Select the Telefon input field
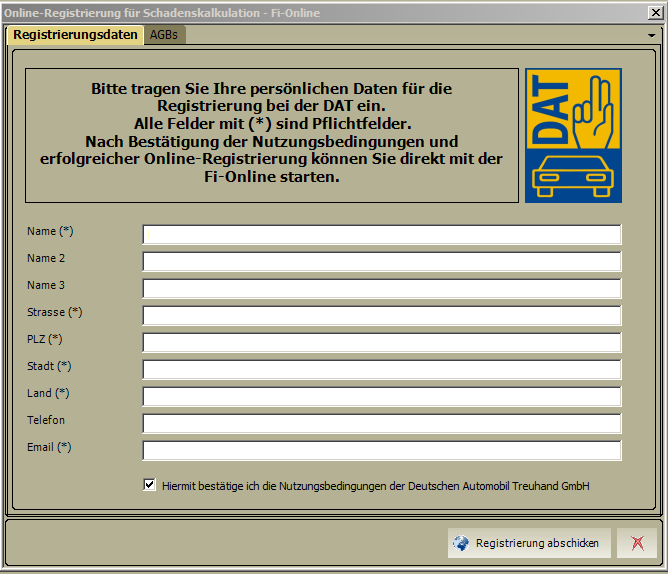 click(x=382, y=423)
